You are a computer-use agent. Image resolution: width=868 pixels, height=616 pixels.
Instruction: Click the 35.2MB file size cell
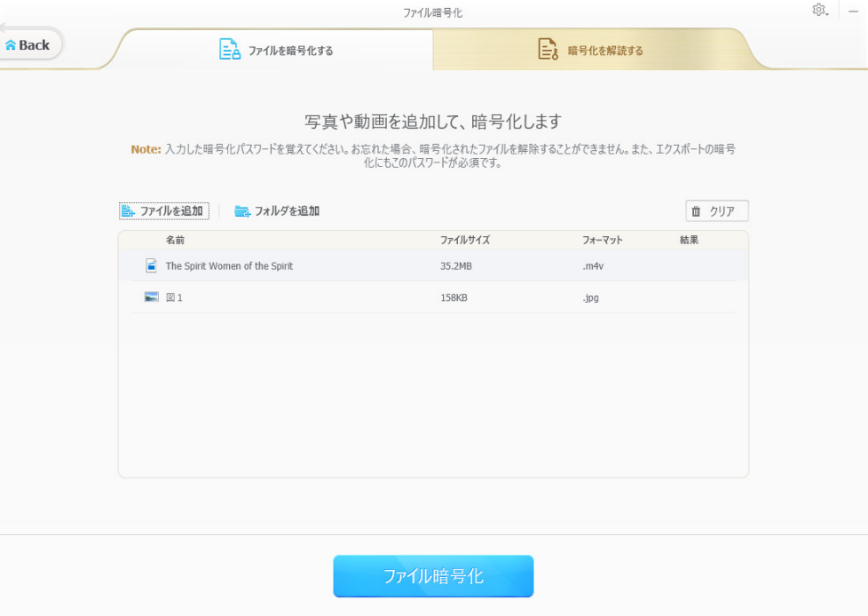pyautogui.click(x=456, y=266)
